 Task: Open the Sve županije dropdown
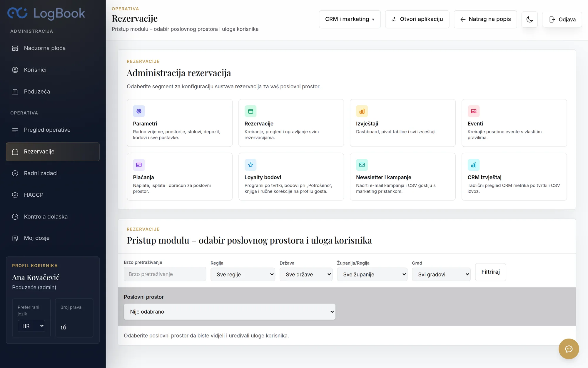tap(372, 274)
